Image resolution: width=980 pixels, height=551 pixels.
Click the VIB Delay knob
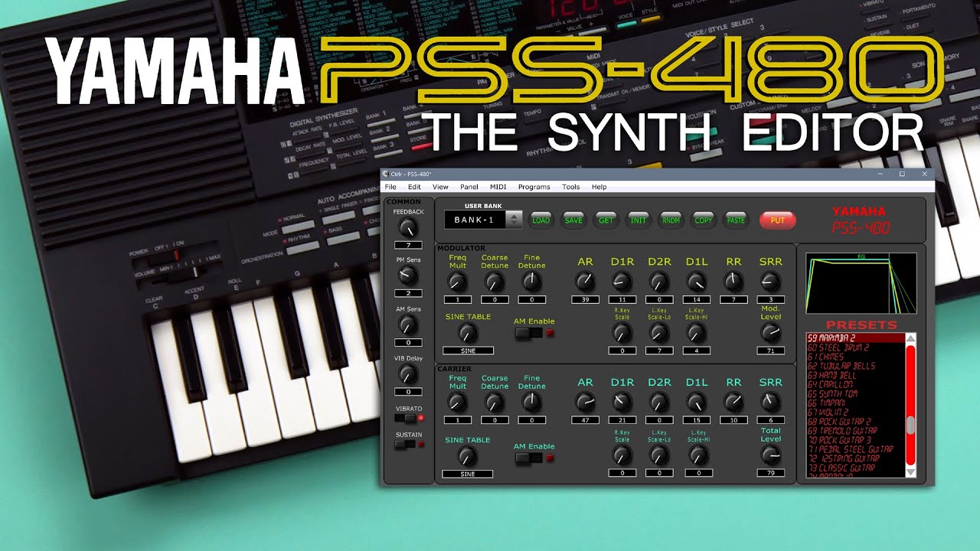tap(408, 373)
